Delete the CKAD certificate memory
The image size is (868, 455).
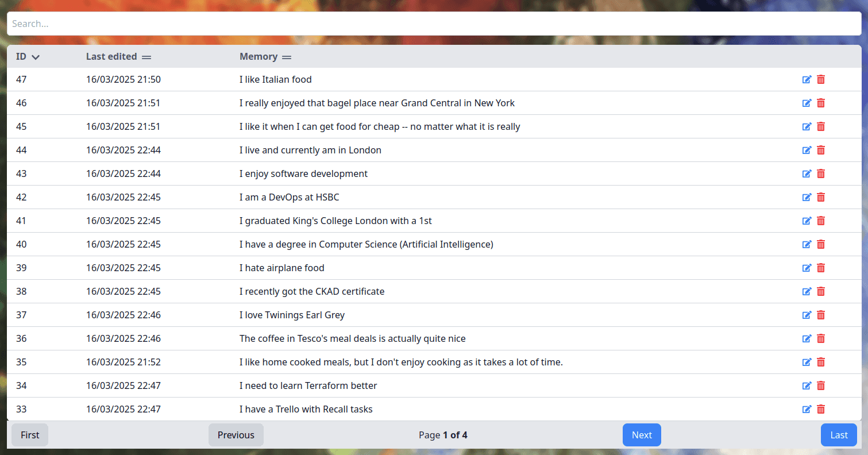(821, 291)
